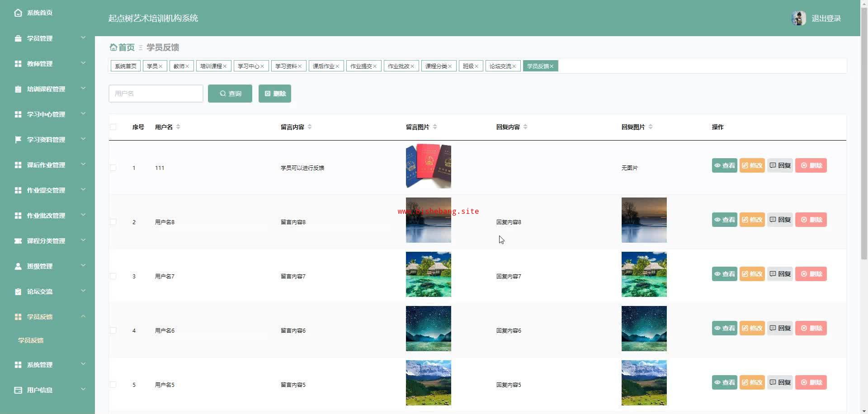The width and height of the screenshot is (868, 414).
Task: Click the 用户名 search input field
Action: pos(156,94)
